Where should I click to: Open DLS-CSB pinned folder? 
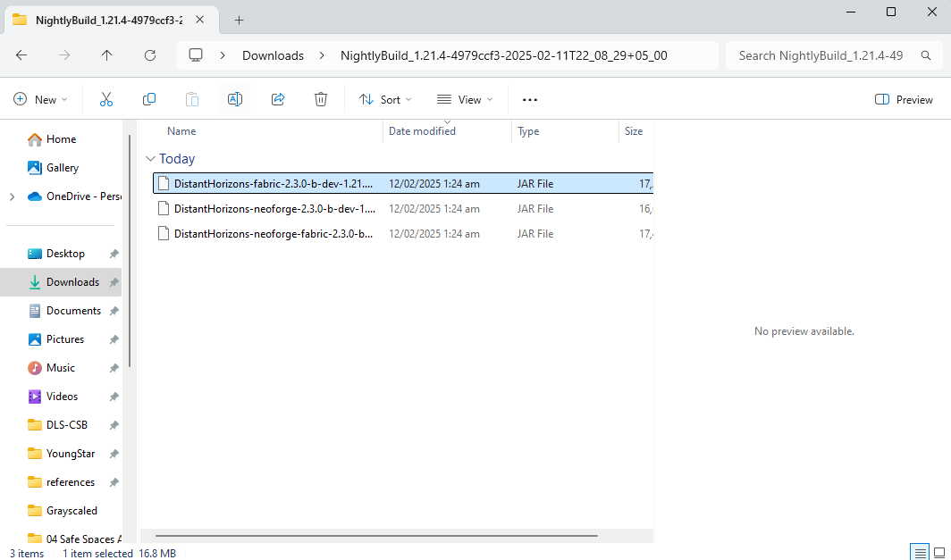pyautogui.click(x=67, y=424)
